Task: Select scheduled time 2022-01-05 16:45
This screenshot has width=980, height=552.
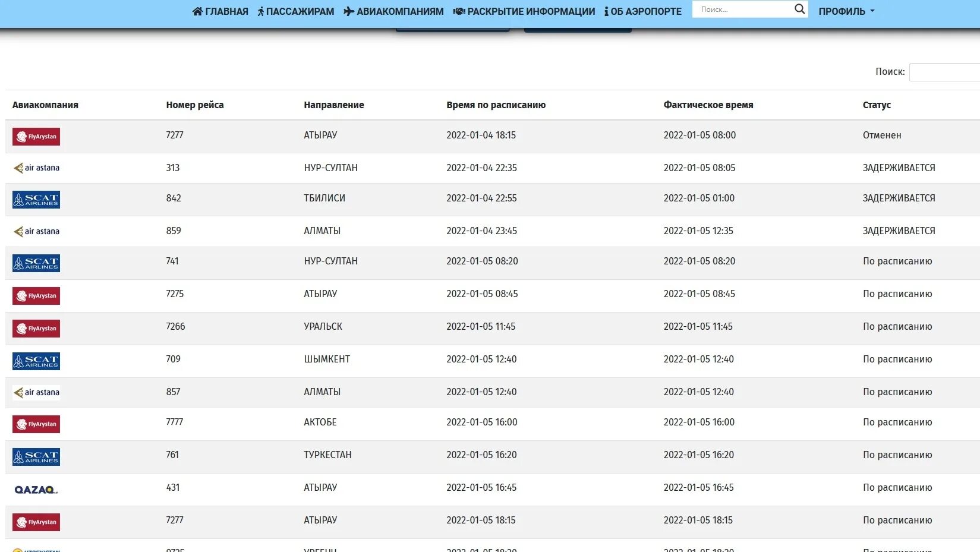Action: tap(481, 488)
